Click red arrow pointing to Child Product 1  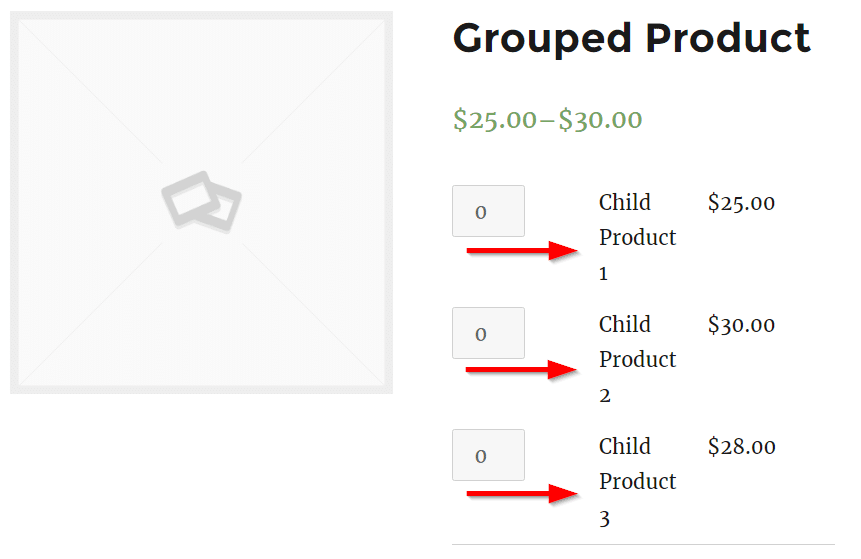pos(522,251)
